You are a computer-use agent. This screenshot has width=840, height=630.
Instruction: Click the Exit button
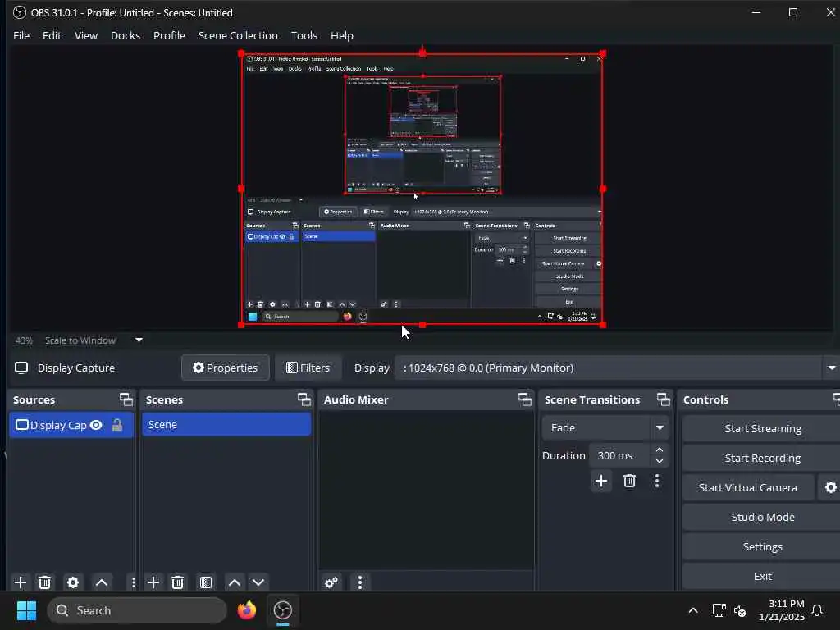pos(762,576)
